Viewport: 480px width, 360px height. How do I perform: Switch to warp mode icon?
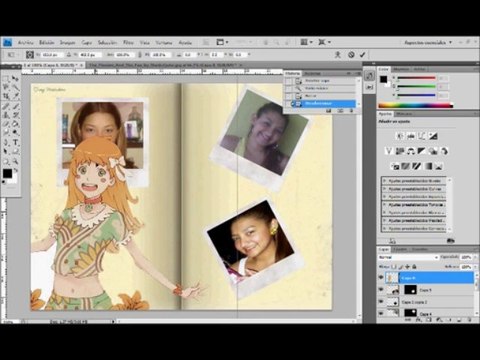338,54
